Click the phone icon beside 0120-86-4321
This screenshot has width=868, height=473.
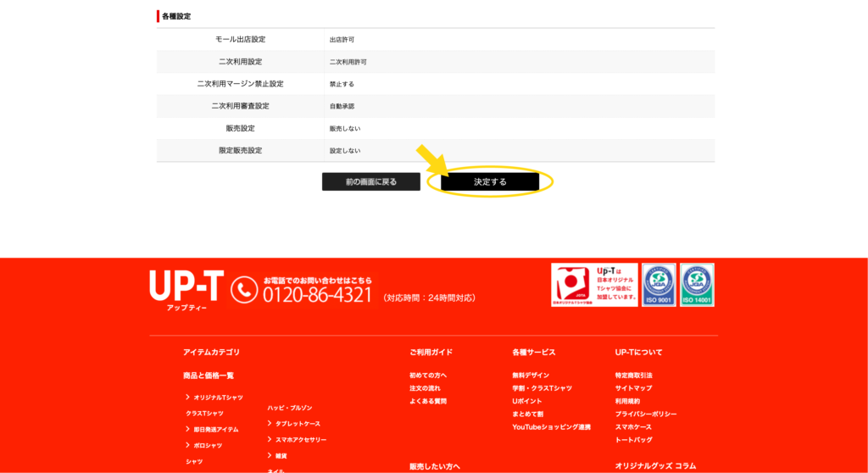[244, 290]
